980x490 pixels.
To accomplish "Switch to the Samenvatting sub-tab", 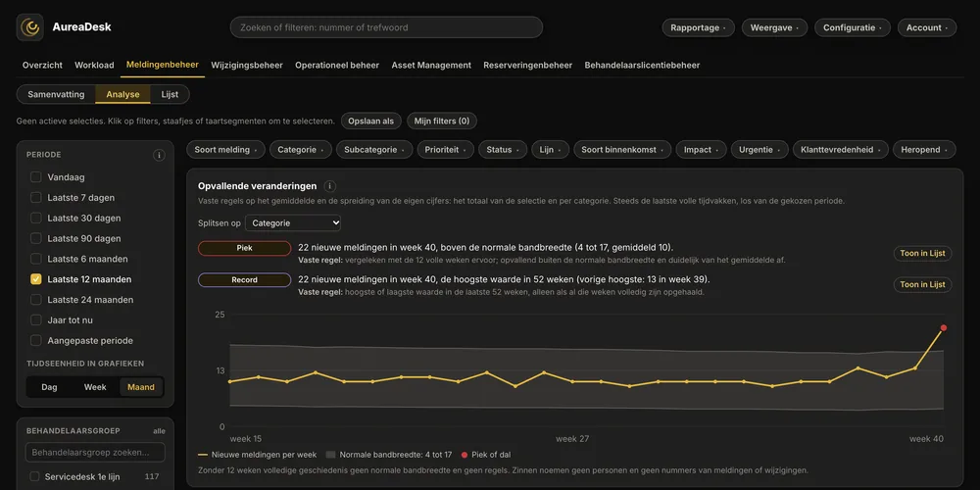I will pos(56,94).
